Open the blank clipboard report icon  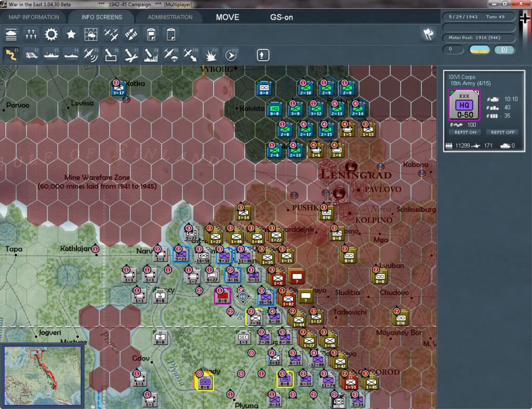click(x=170, y=35)
